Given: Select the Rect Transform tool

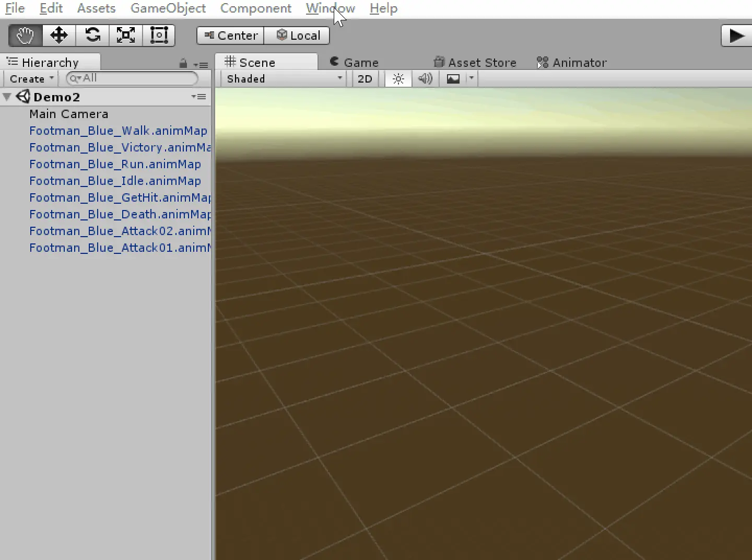Looking at the screenshot, I should tap(159, 36).
